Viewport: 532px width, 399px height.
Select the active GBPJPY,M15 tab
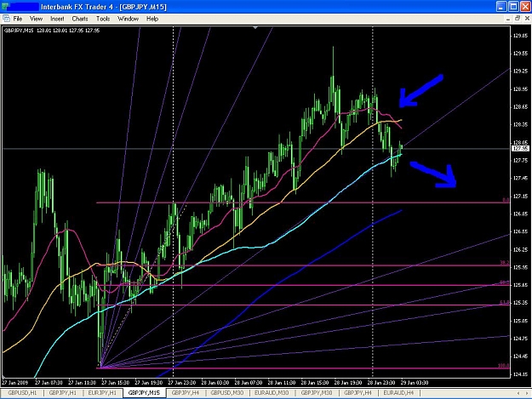144,393
